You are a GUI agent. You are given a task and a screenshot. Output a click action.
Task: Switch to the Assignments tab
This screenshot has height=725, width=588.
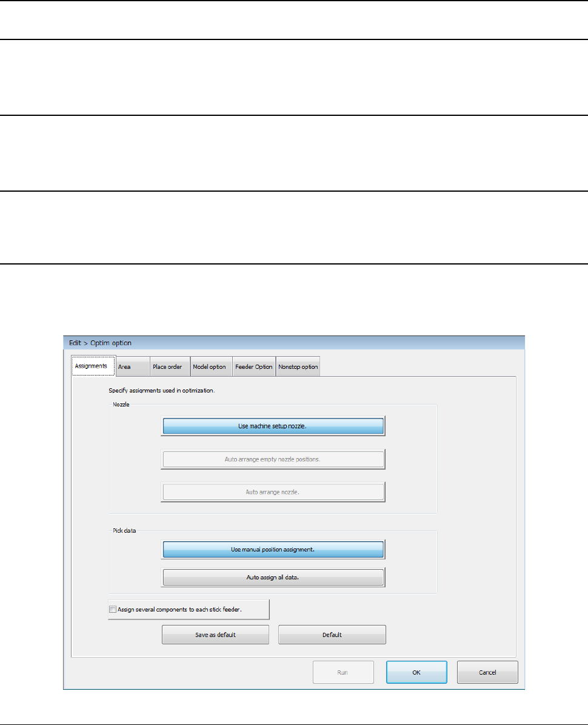pos(93,366)
